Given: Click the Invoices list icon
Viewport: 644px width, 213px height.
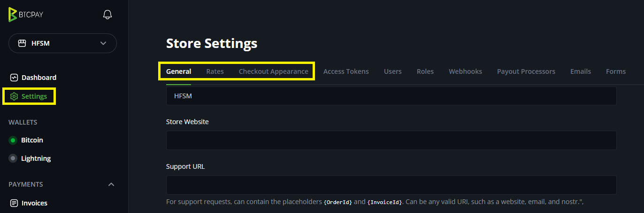Looking at the screenshot, I should tap(14, 203).
